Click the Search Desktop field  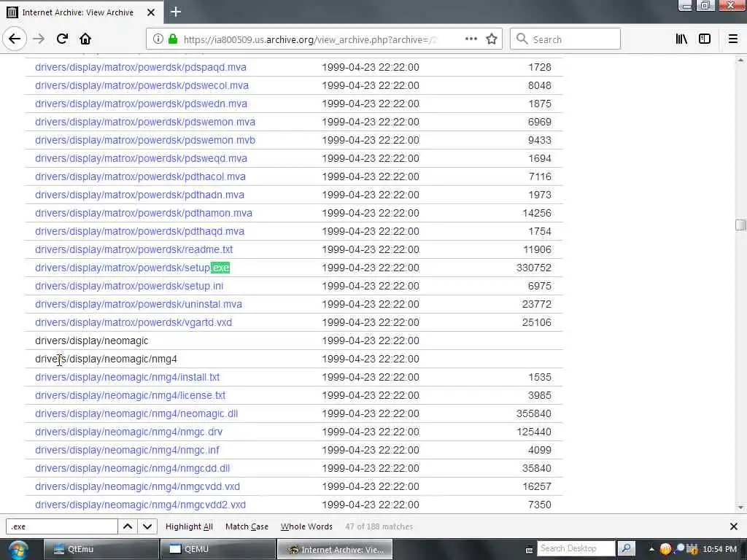[576, 548]
